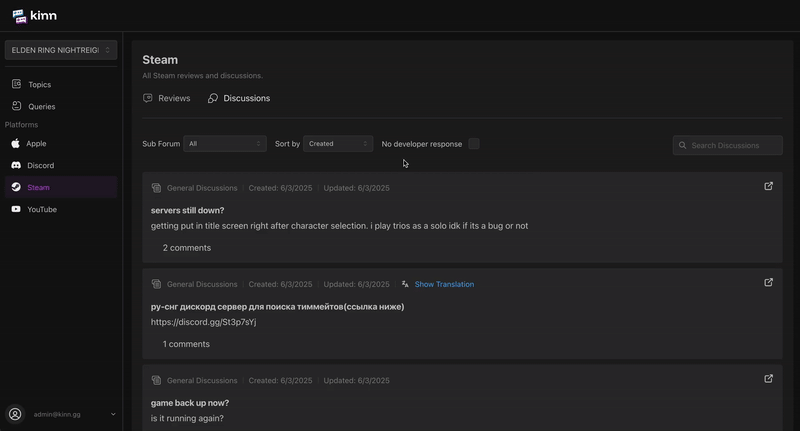
Task: Click the user avatar icon
Action: pos(15,414)
